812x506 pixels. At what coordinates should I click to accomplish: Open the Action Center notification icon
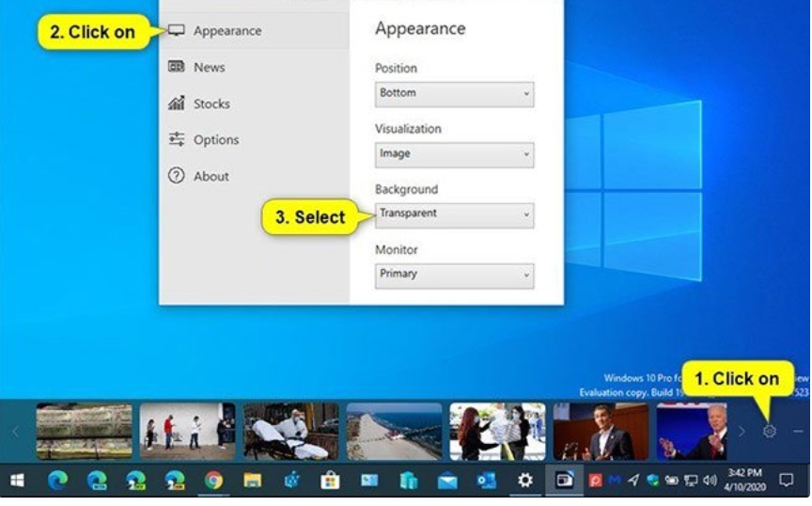coord(787,481)
